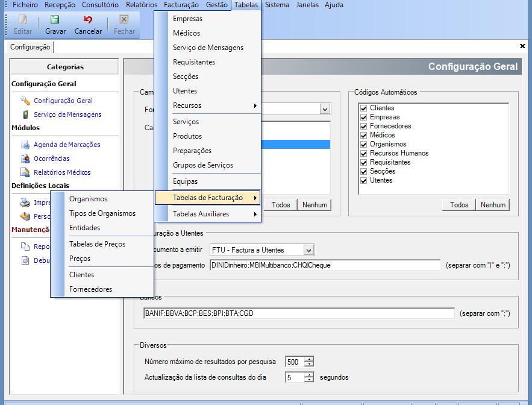532x405 pixels.
Task: Choose Serviço de Mensagens in the Tabelas menu
Action: pos(208,48)
